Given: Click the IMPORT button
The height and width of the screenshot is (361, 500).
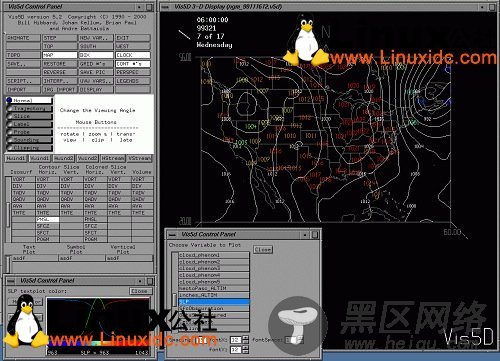Looking at the screenshot, I should (23, 89).
